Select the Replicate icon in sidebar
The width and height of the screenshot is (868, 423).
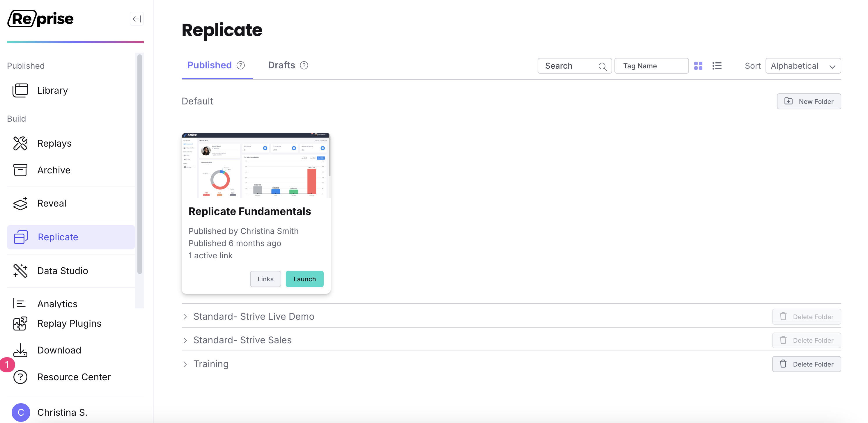21,237
